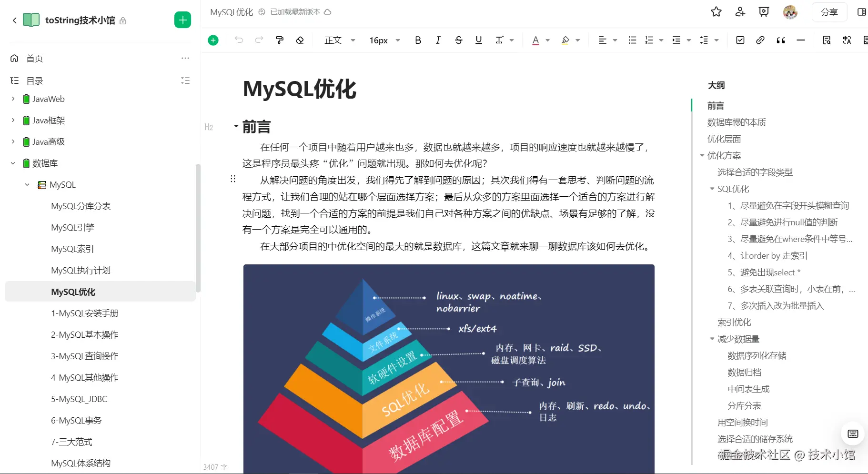Collapse the MySQL tree node
Viewport: 868px width, 474px height.
27,184
